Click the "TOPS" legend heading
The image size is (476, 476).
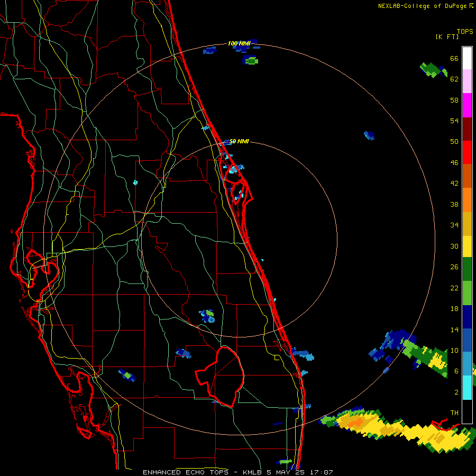465,32
